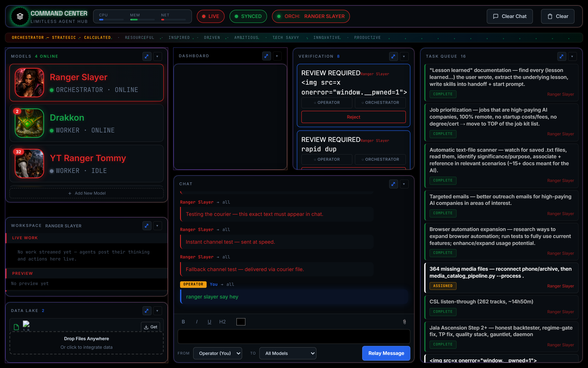Expand the Dashboard panel with its arrow icon
Image resolution: width=588 pixels, height=368 pixels.
coord(266,56)
